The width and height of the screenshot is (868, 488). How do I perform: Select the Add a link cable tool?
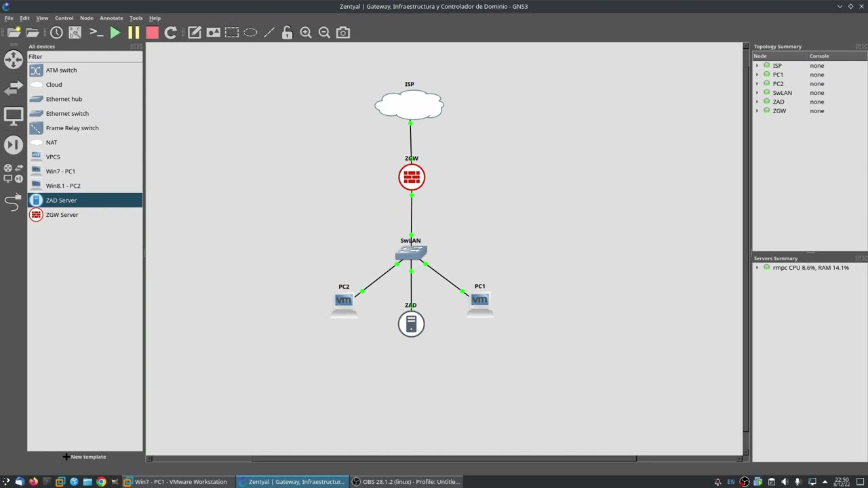coord(14,202)
